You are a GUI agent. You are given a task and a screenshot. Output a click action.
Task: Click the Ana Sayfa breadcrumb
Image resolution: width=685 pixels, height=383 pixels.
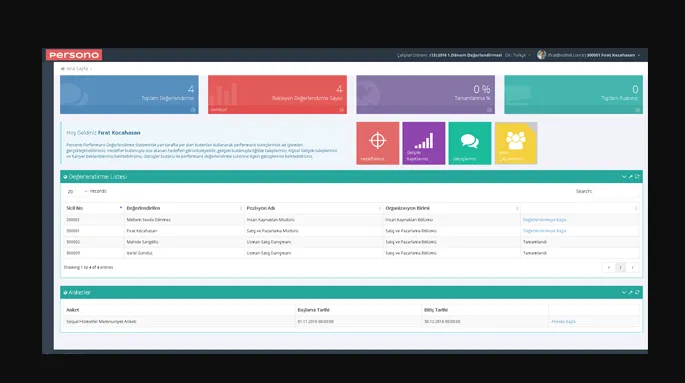[x=77, y=69]
